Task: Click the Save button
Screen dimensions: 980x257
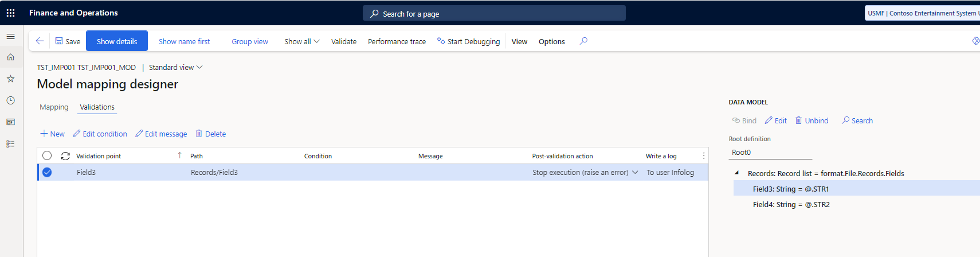Action: (x=68, y=41)
